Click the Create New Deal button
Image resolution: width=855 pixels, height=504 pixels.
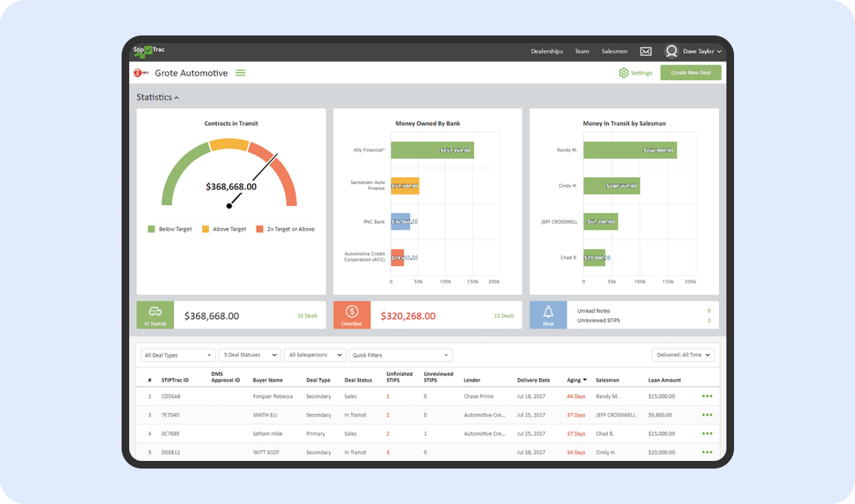point(690,73)
